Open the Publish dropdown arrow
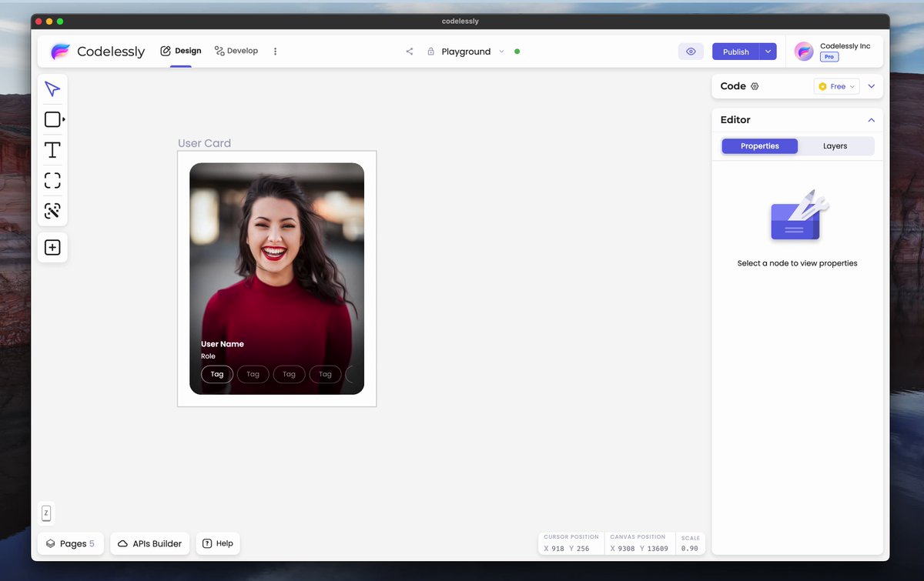This screenshot has height=581, width=924. 768,52
